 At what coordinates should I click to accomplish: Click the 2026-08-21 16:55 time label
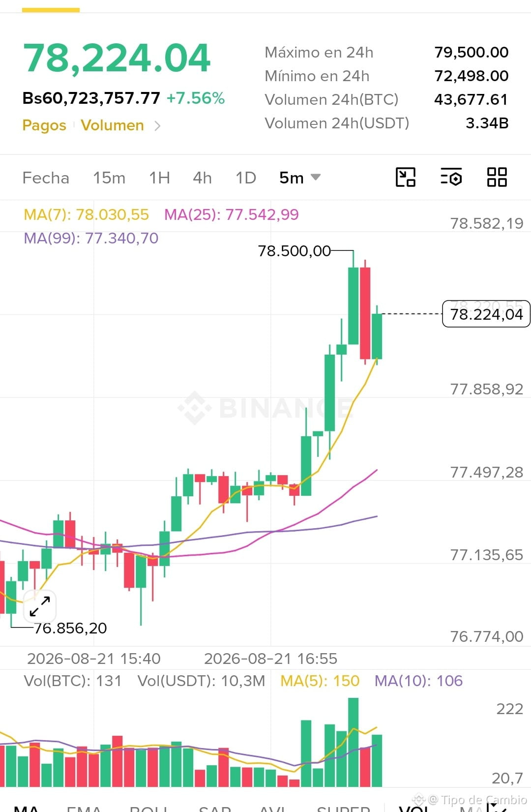(270, 659)
